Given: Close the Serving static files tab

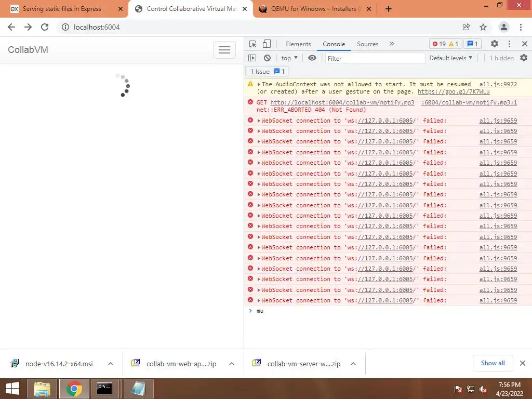Looking at the screenshot, I should click(120, 9).
